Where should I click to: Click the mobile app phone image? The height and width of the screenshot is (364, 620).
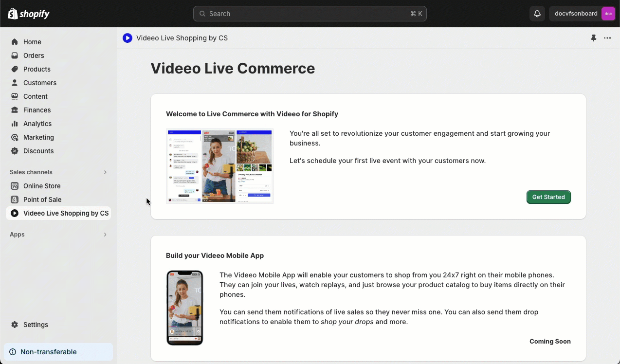[x=185, y=308]
